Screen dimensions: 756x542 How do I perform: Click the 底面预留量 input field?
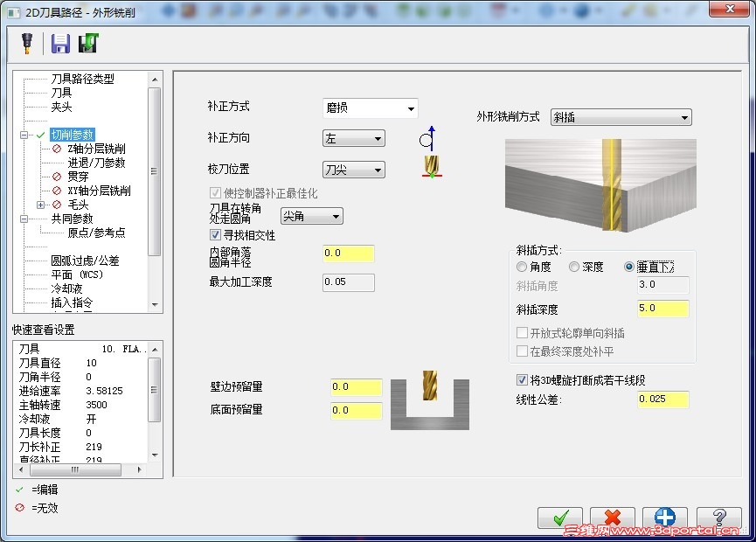click(357, 410)
